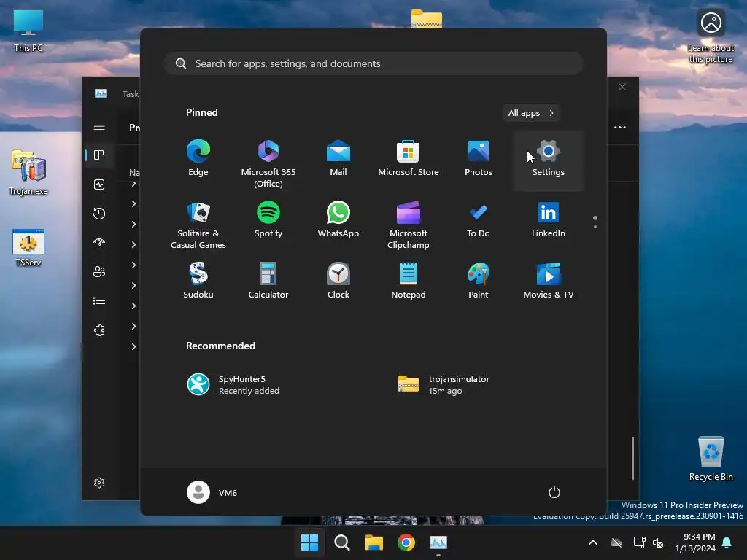Click All apps button

pyautogui.click(x=531, y=113)
